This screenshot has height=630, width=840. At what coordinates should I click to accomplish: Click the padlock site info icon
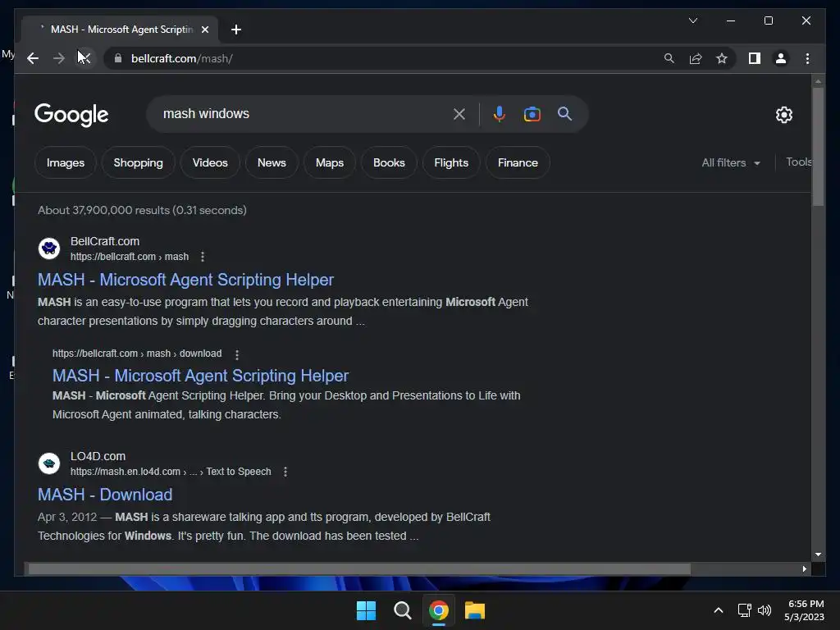[x=118, y=58]
